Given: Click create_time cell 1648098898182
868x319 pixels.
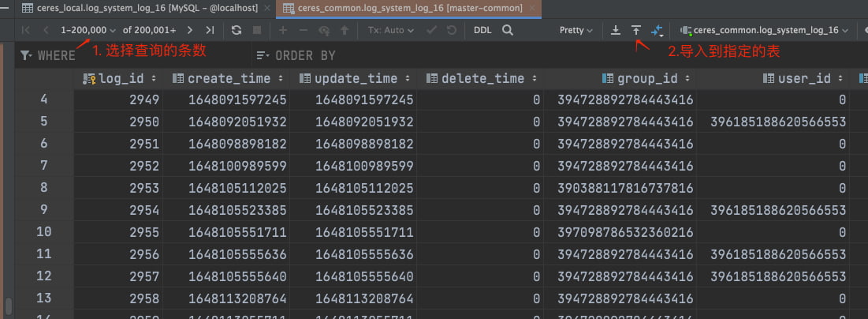Looking at the screenshot, I should click(x=226, y=144).
